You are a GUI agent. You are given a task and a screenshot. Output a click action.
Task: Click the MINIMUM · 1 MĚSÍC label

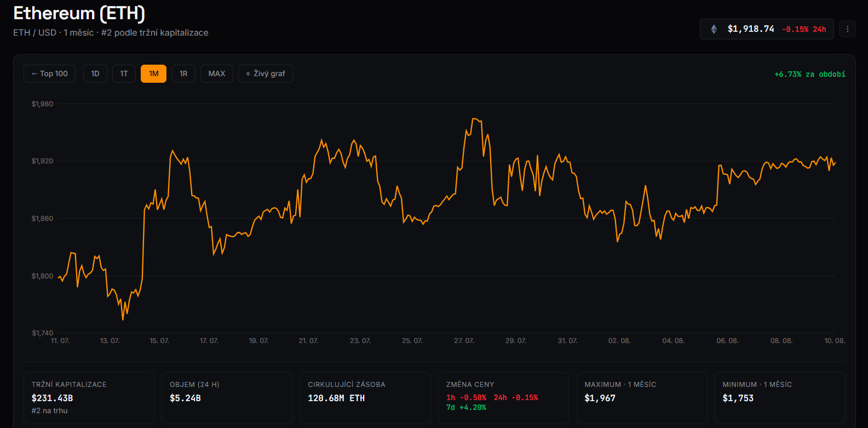[757, 385]
